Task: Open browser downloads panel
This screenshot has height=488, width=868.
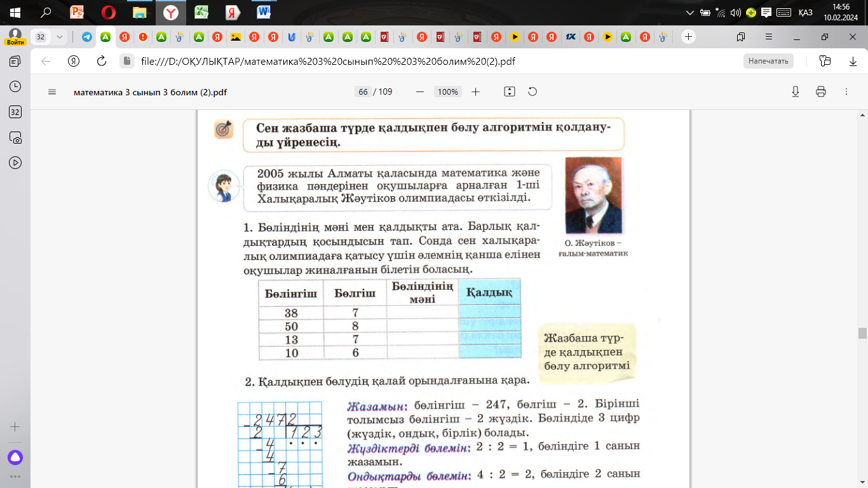Action: pos(853,61)
